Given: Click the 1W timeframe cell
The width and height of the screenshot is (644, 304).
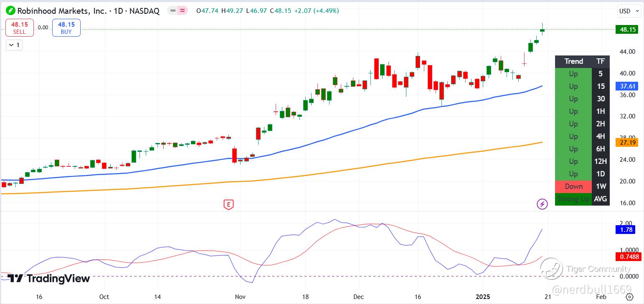Looking at the screenshot, I should pyautogui.click(x=601, y=186).
